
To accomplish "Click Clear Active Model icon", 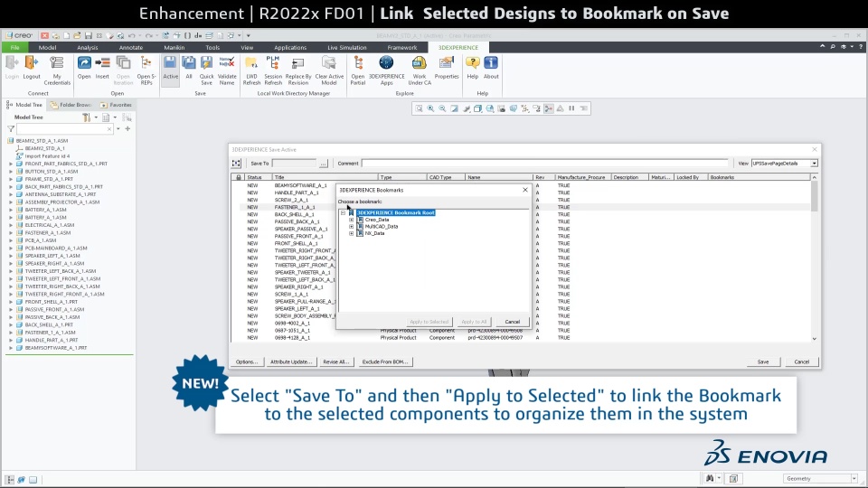I will tap(329, 70).
